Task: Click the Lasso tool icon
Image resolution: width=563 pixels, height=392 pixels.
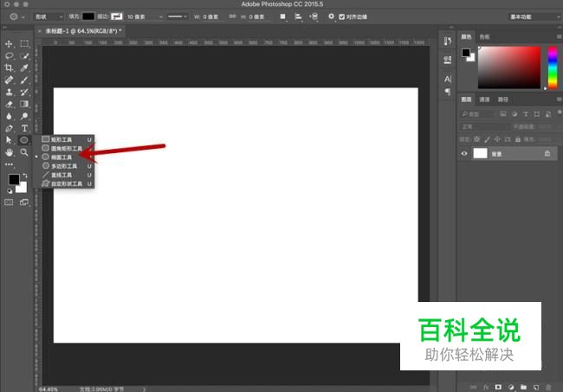Action: pyautogui.click(x=10, y=55)
